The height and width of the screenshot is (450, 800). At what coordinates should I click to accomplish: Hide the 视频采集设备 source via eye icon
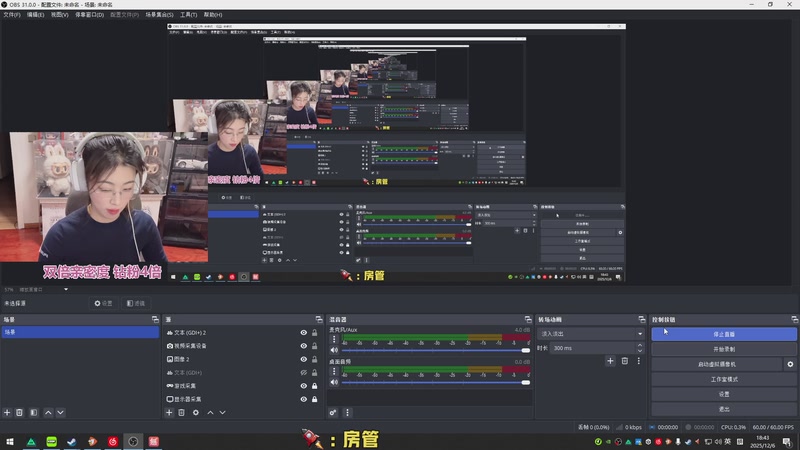(x=304, y=346)
